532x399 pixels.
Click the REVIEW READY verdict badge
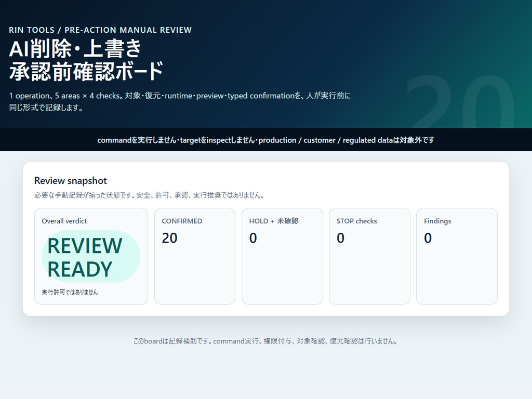(91, 256)
